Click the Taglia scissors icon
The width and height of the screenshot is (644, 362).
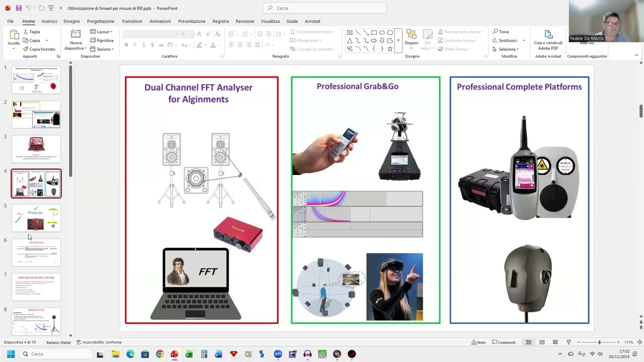click(26, 32)
